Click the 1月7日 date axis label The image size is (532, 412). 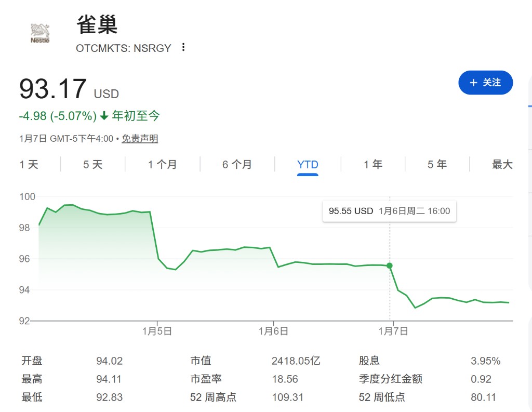392,331
